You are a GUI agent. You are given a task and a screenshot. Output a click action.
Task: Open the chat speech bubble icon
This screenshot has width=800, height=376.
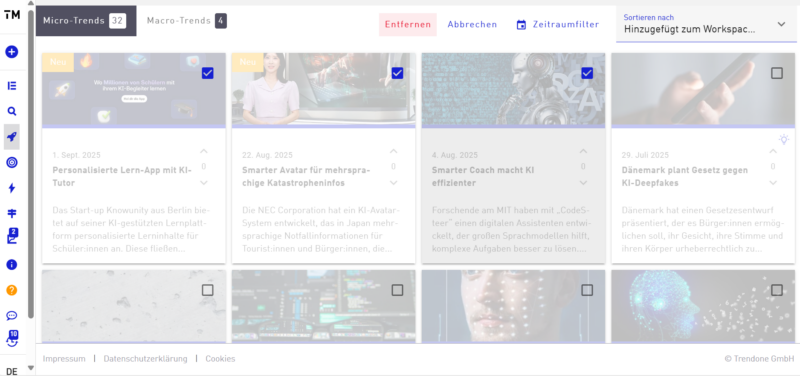coord(12,315)
